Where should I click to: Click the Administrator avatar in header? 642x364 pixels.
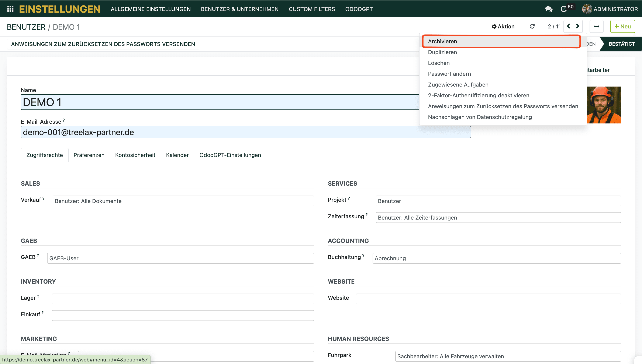pyautogui.click(x=587, y=9)
